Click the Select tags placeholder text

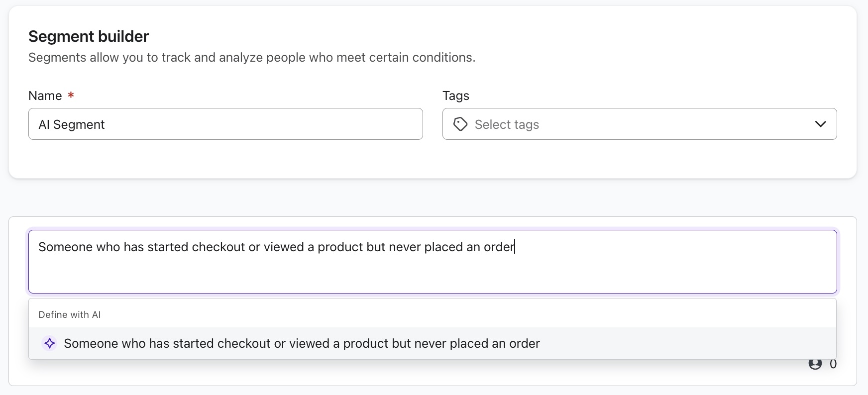click(x=507, y=124)
